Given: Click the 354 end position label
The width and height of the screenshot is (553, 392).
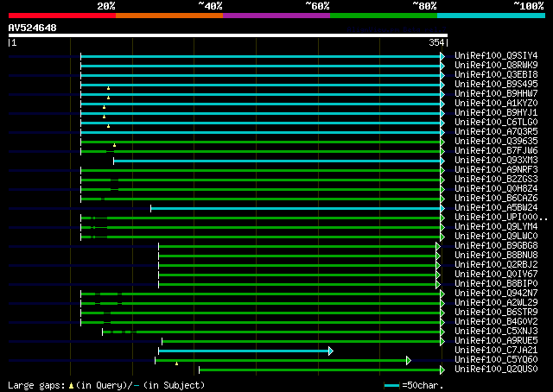Looking at the screenshot, I should pyautogui.click(x=436, y=42).
